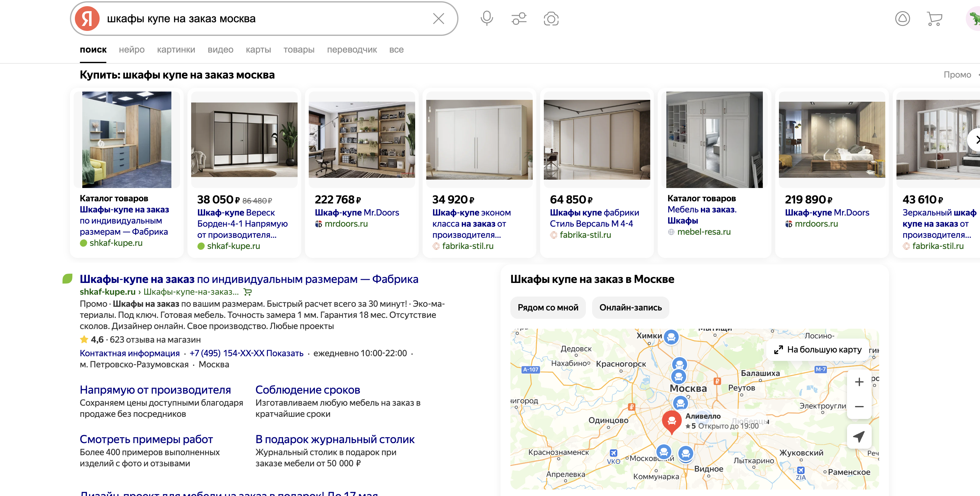This screenshot has height=496, width=980.
Task: Open result "Шкафы-купе на заказ по индивидуальным размерам"
Action: coord(249,279)
